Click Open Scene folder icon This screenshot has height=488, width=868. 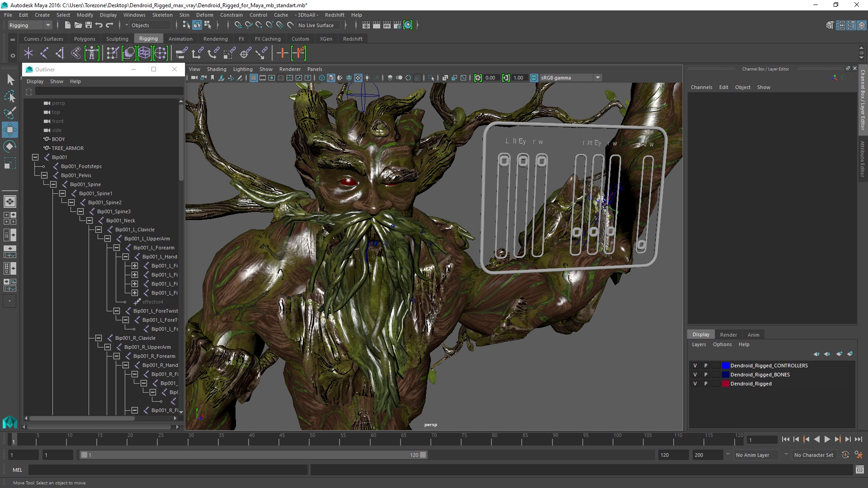tap(78, 25)
